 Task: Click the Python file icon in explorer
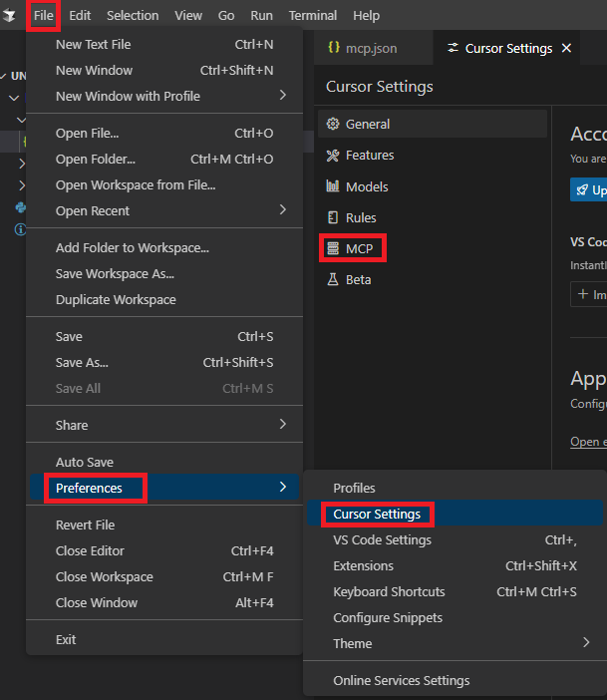[x=20, y=207]
